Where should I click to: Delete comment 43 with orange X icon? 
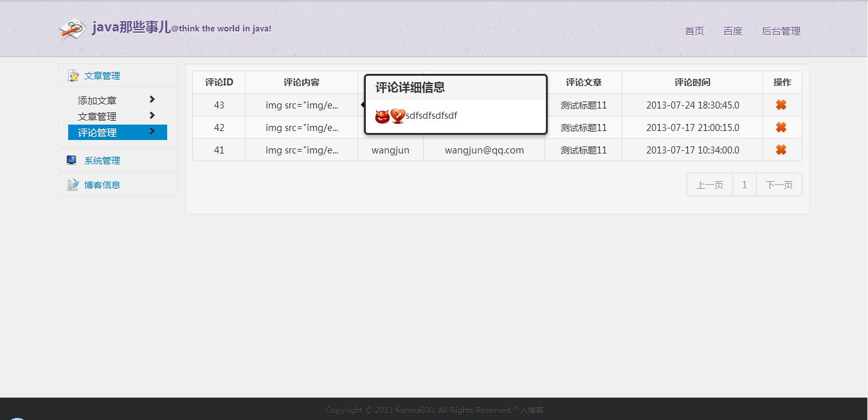(x=781, y=105)
